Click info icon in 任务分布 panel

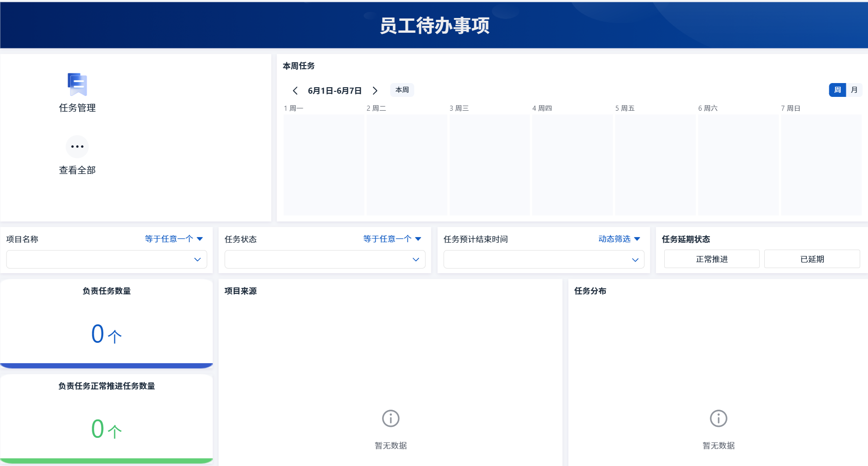(x=719, y=418)
